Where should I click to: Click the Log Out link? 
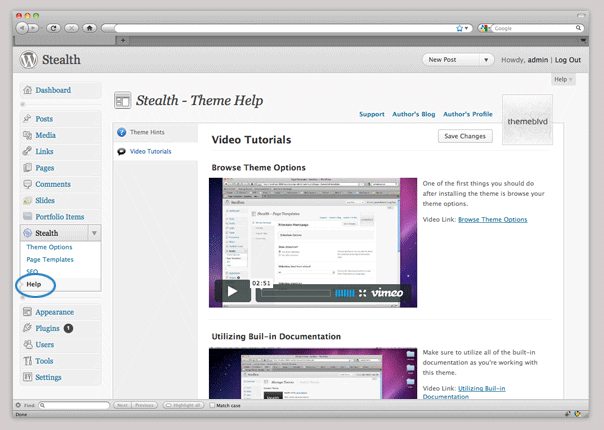[x=567, y=60]
